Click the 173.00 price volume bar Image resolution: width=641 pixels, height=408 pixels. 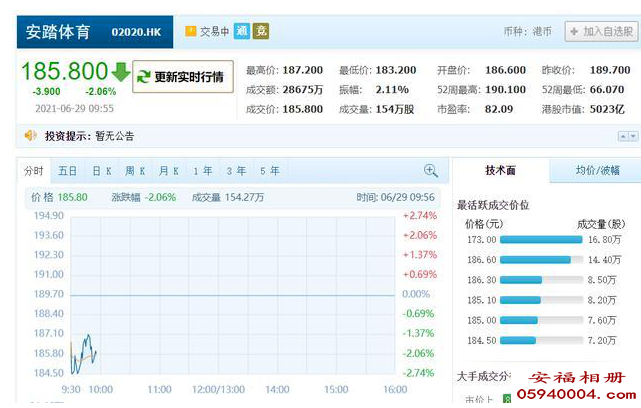tap(541, 240)
